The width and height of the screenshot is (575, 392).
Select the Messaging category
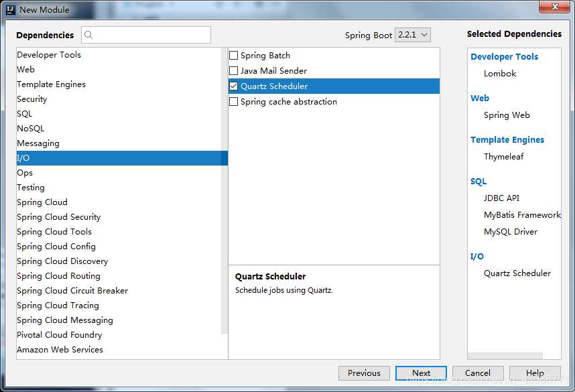pyautogui.click(x=119, y=143)
